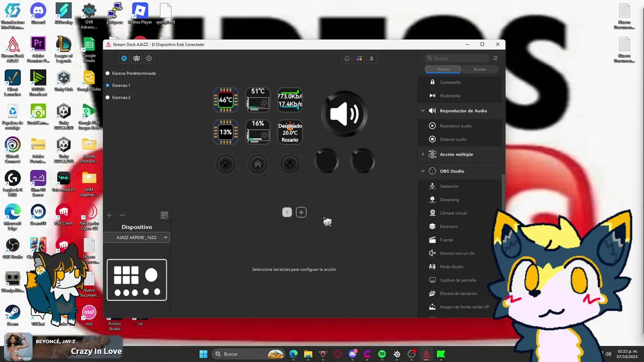
Task: Open the Unity Hub desktop shortcut
Action: (63, 81)
